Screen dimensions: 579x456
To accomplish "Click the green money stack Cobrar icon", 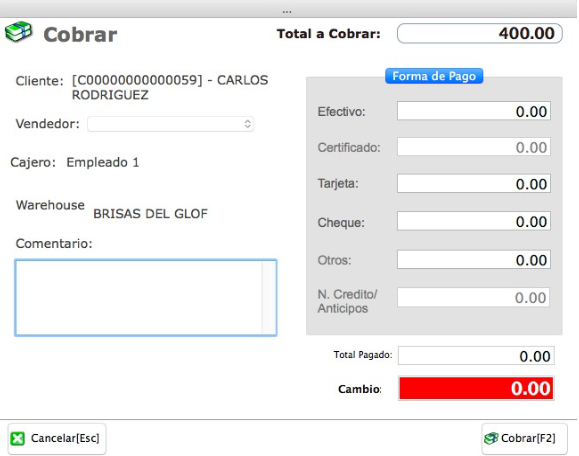I will (x=18, y=32).
